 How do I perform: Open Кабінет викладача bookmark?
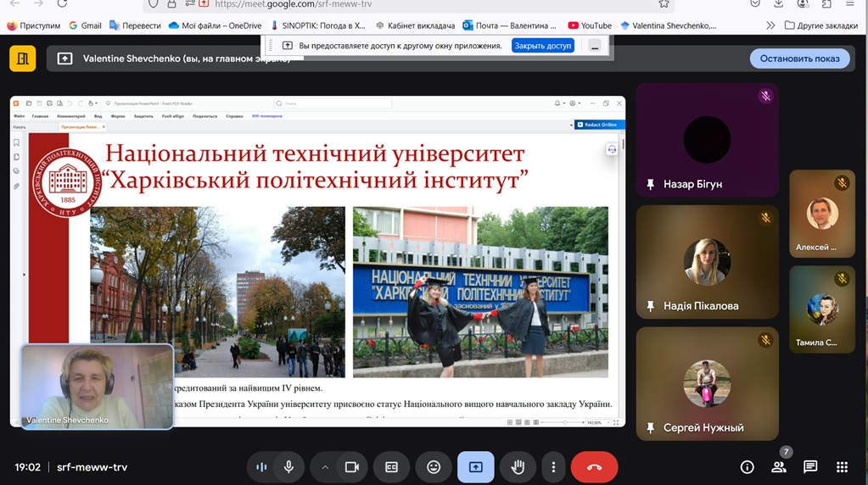coord(415,25)
